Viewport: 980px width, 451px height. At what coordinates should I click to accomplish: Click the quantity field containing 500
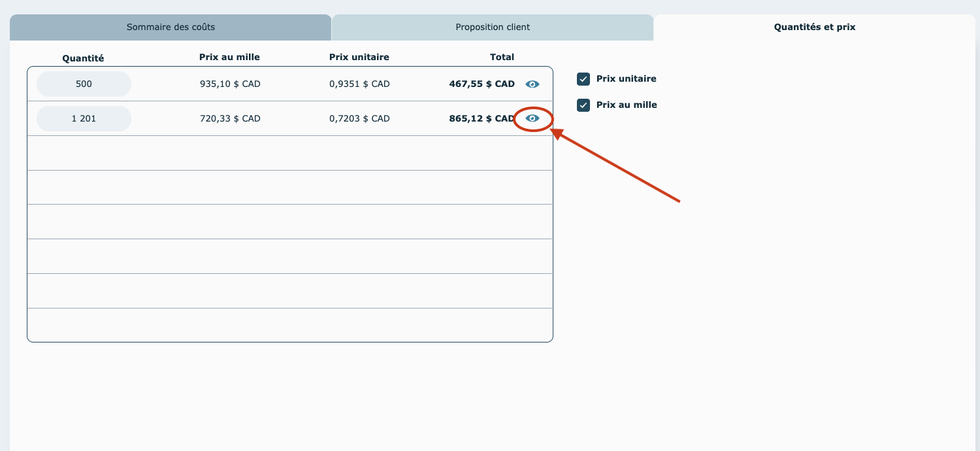pyautogui.click(x=84, y=84)
